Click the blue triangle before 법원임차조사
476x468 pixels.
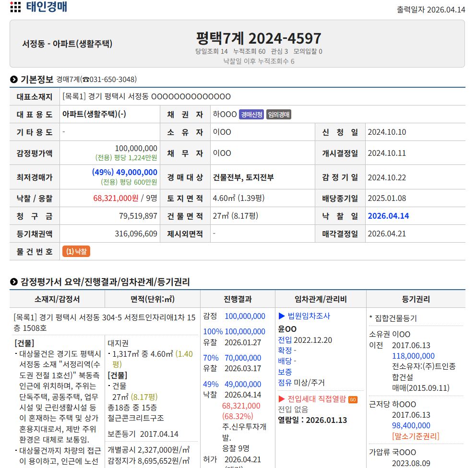point(282,316)
